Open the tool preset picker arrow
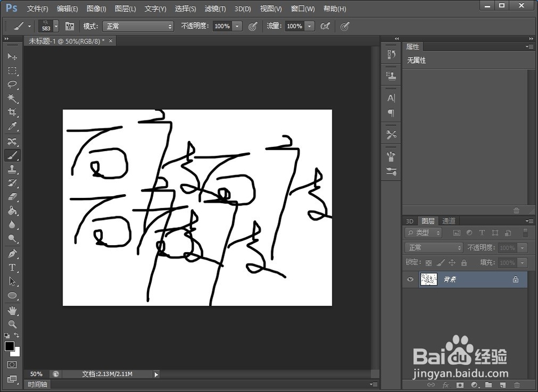Viewport: 538px width, 392px height. [30, 26]
